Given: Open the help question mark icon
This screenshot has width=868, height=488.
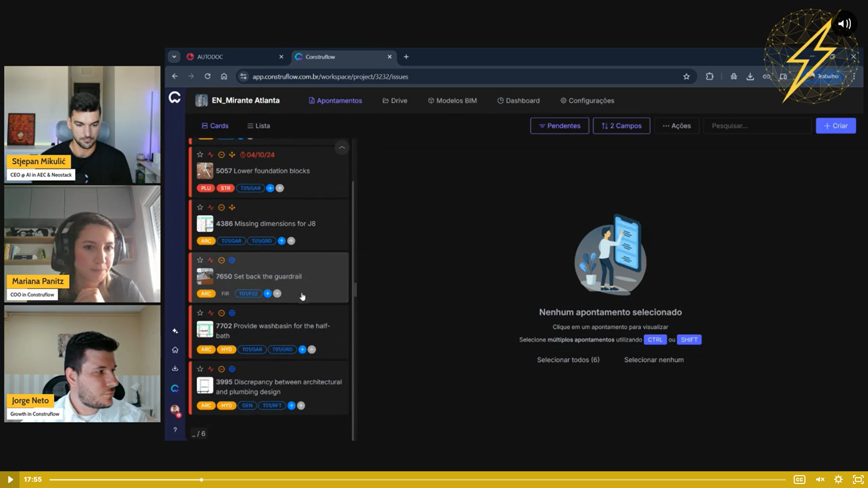Looking at the screenshot, I should coord(175,430).
